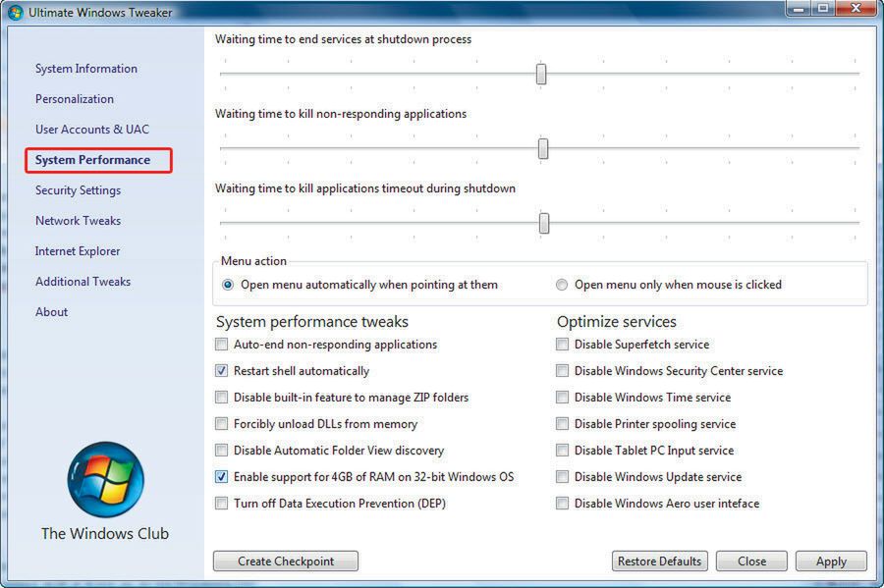Click the non-responding applications kill time slider handle
Image resolution: width=884 pixels, height=588 pixels.
[543, 148]
